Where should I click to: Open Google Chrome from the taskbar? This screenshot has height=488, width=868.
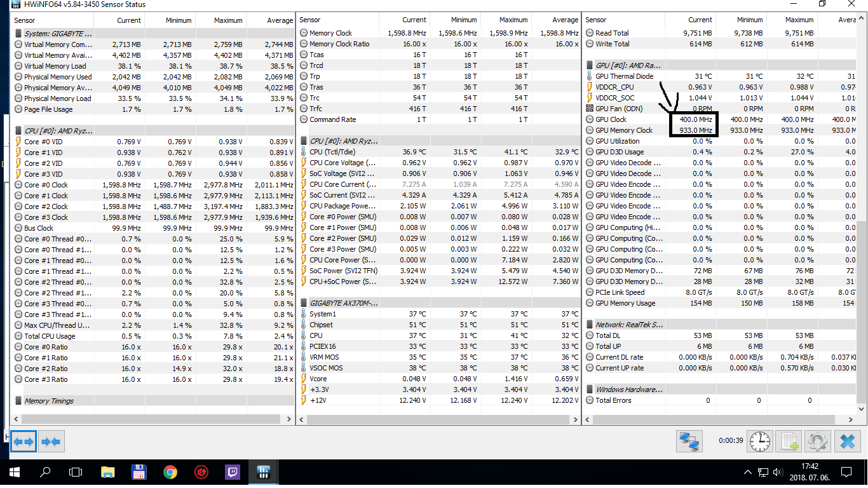[170, 472]
